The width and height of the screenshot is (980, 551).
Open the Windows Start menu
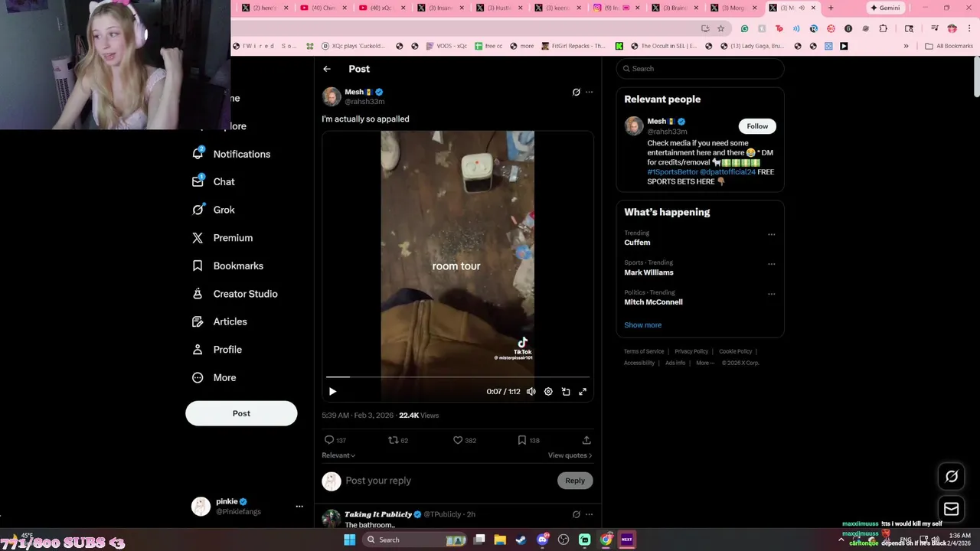pyautogui.click(x=349, y=540)
